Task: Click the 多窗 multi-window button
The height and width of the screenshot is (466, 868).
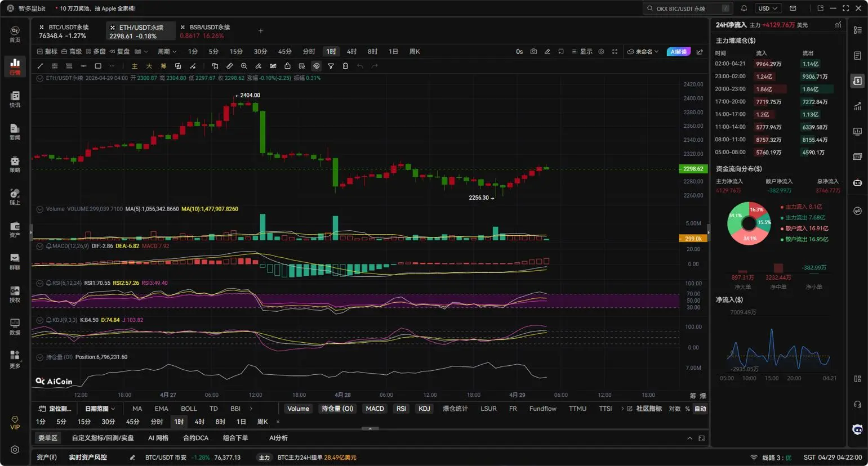Action: pyautogui.click(x=95, y=51)
